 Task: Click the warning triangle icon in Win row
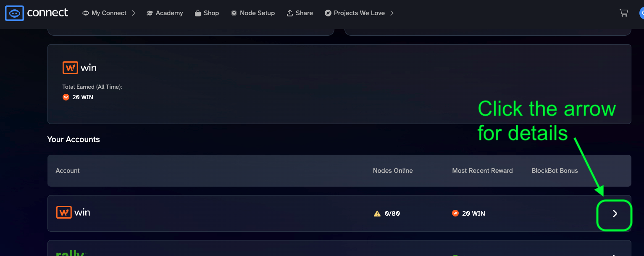click(x=377, y=214)
